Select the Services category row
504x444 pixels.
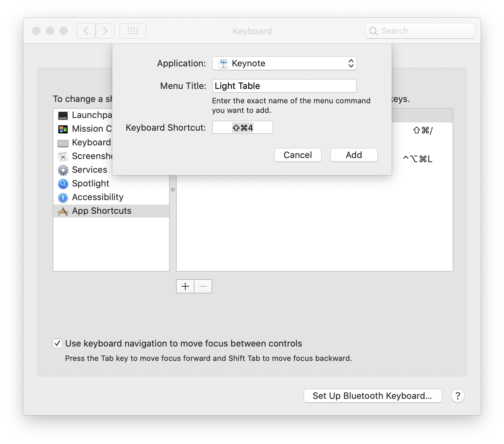click(x=111, y=170)
